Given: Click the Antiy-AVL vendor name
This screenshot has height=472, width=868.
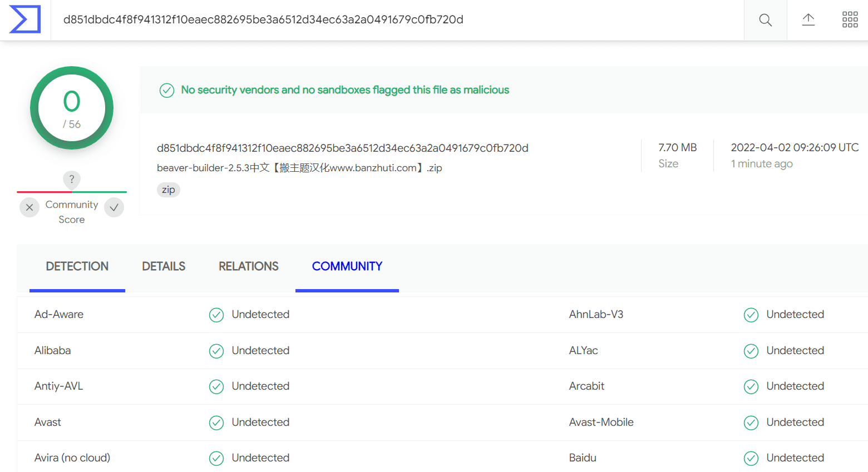Looking at the screenshot, I should click(x=59, y=386).
